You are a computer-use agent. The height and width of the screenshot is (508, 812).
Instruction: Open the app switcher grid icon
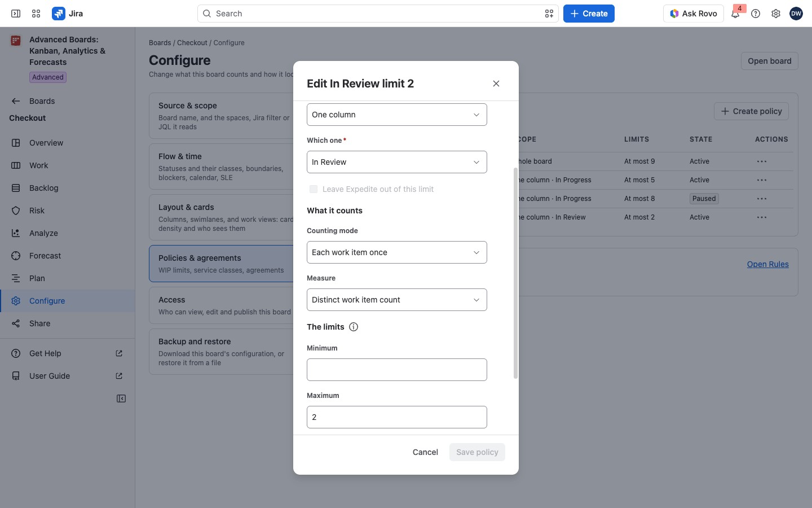pyautogui.click(x=36, y=14)
